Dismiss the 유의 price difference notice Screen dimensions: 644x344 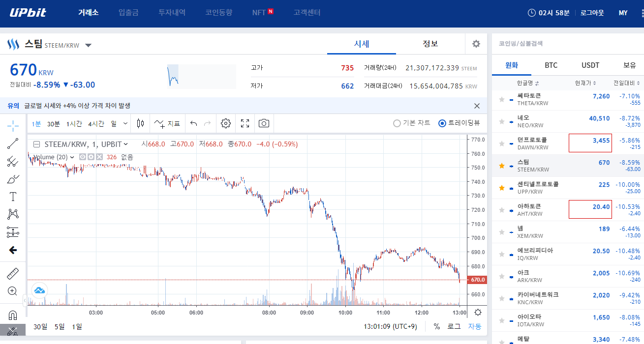[477, 106]
